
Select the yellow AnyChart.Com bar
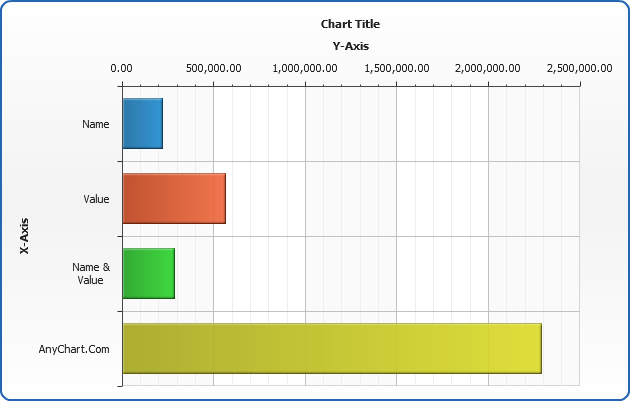[x=331, y=348]
